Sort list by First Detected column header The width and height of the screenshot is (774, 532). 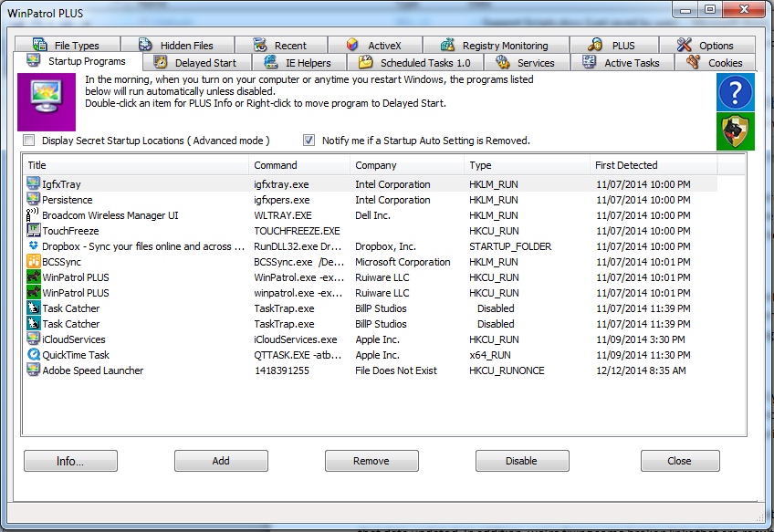pos(653,165)
